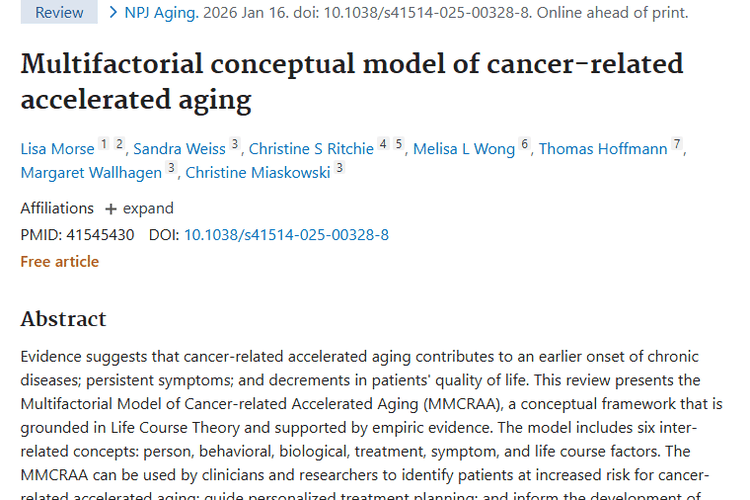This screenshot has height=500, width=750.
Task: Click affiliation superscript 1 beside Lisa Morse
Action: (103, 145)
